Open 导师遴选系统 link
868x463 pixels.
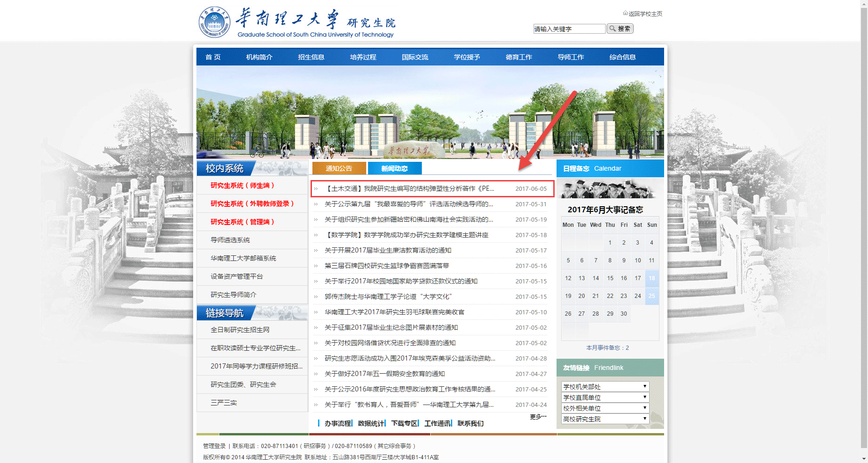230,240
